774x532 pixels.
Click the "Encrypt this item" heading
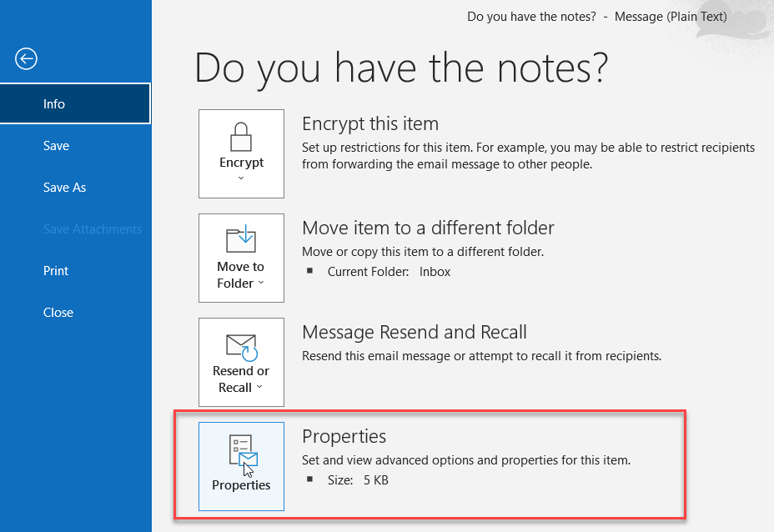point(369,124)
